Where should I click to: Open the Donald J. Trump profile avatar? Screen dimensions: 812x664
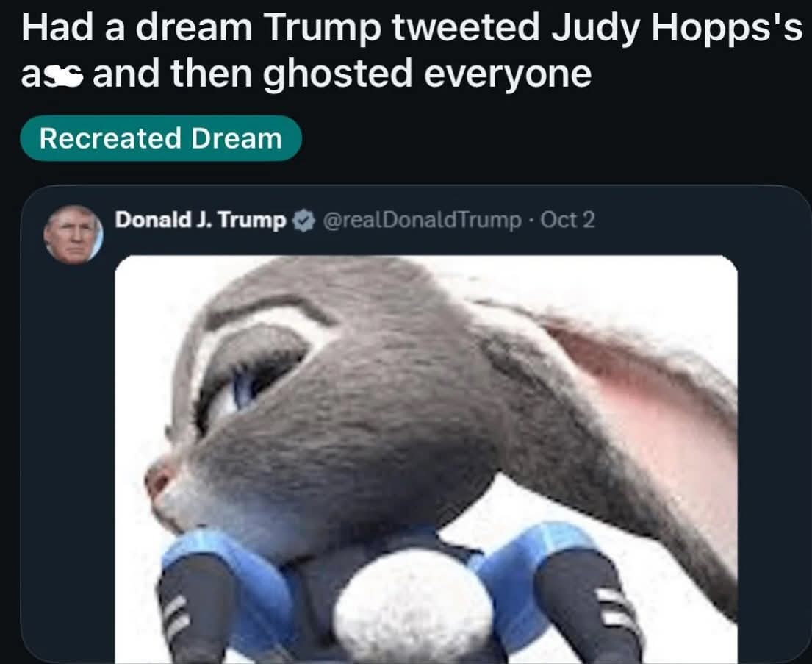73,235
